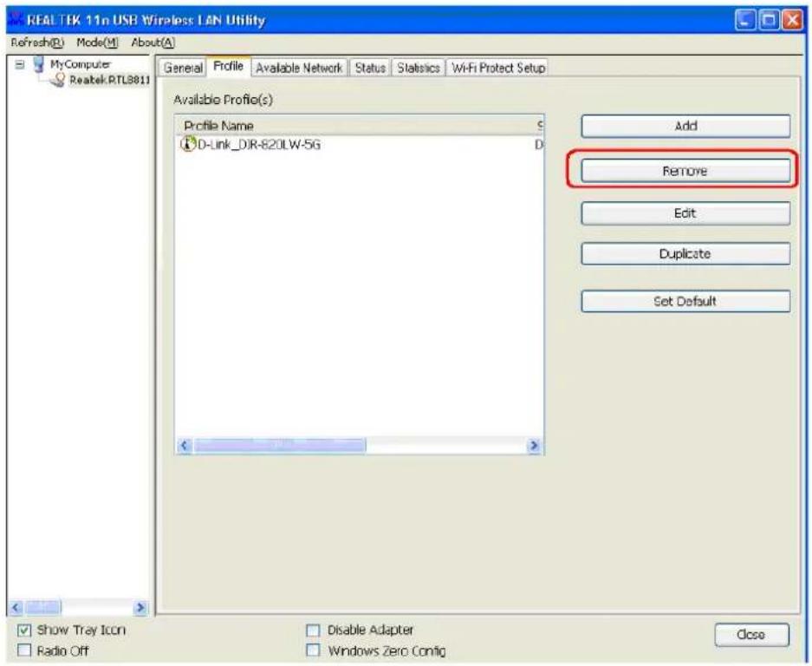Select the D-Link_DIR-820LW-5G profile row
812x666 pixels.
coord(360,144)
